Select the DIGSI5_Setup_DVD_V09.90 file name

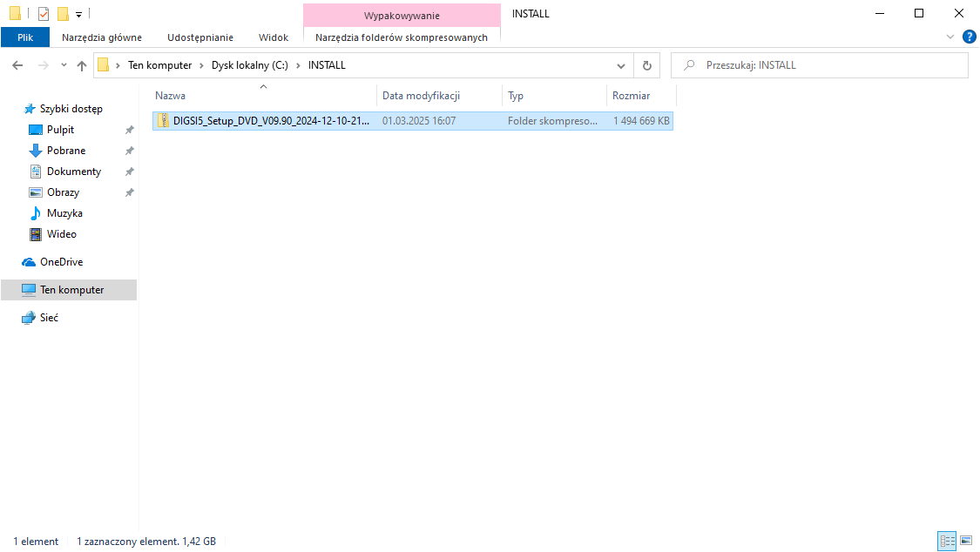tap(271, 120)
